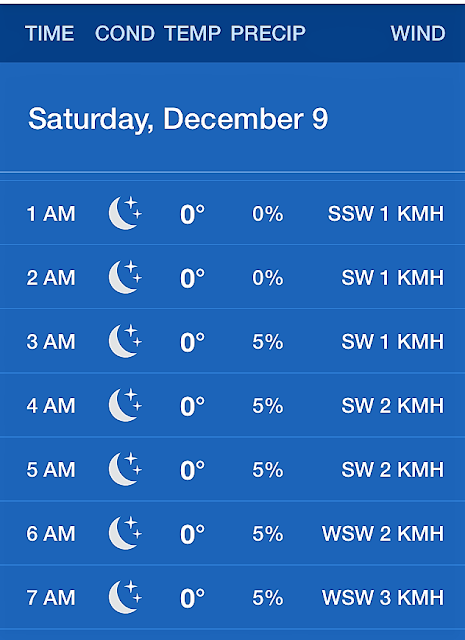
Task: Select the 0% precipitation at 2 AM
Action: (x=268, y=278)
